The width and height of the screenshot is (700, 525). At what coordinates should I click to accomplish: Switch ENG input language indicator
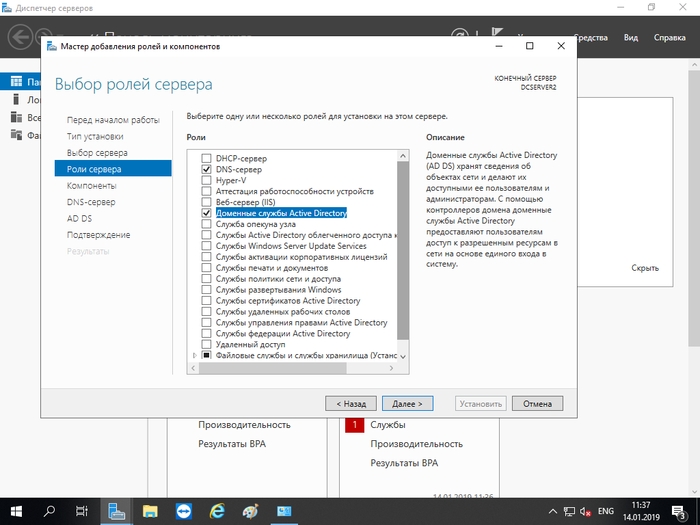tap(605, 511)
